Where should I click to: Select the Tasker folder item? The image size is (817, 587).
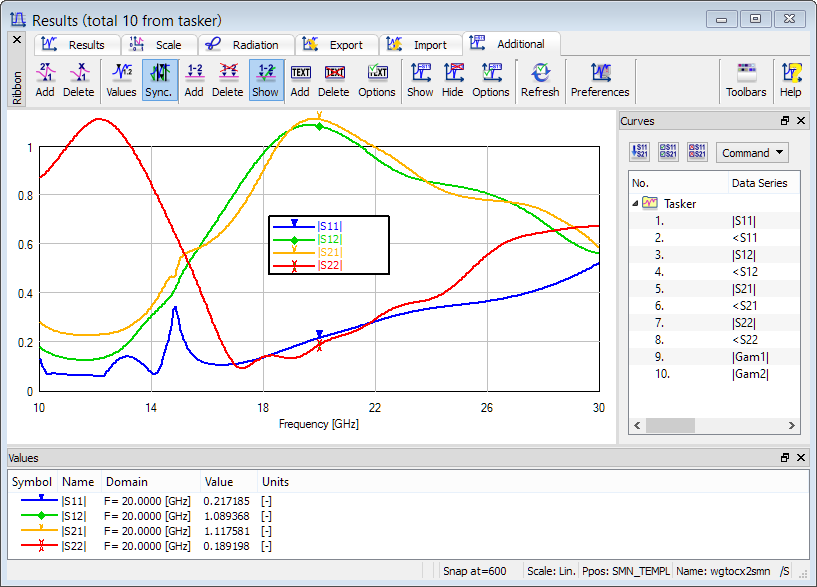click(x=670, y=204)
